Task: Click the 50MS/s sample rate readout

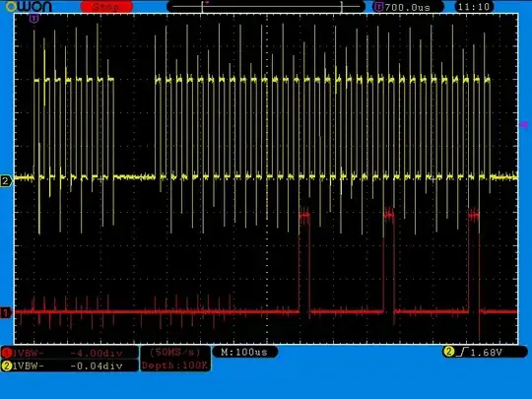Action: [175, 353]
